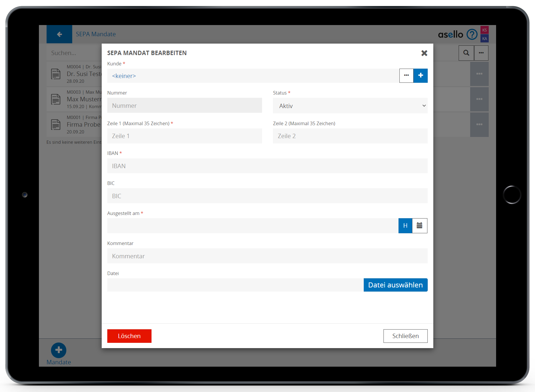This screenshot has height=392, width=535.
Task: Browse customers using the Kunde ellipsis button
Action: coord(406,76)
